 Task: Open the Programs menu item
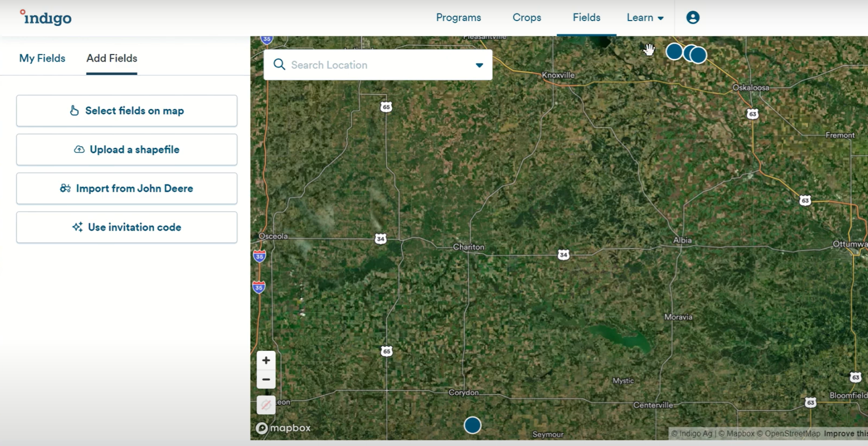(x=458, y=17)
